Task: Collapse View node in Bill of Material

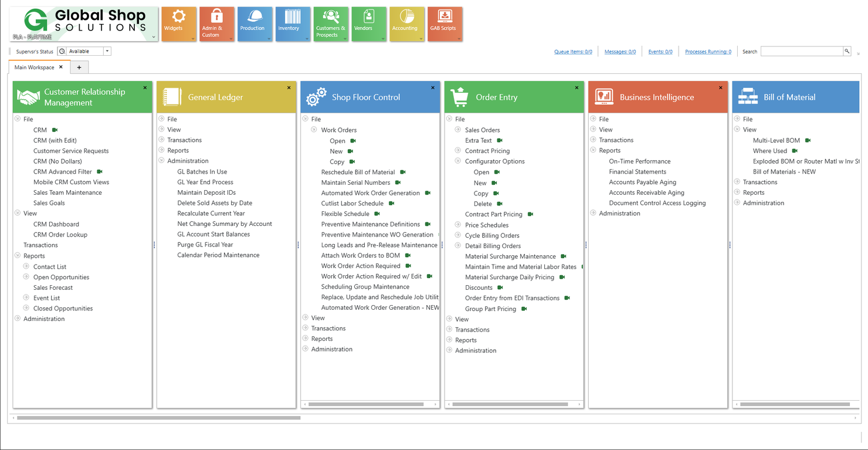Action: pos(737,129)
